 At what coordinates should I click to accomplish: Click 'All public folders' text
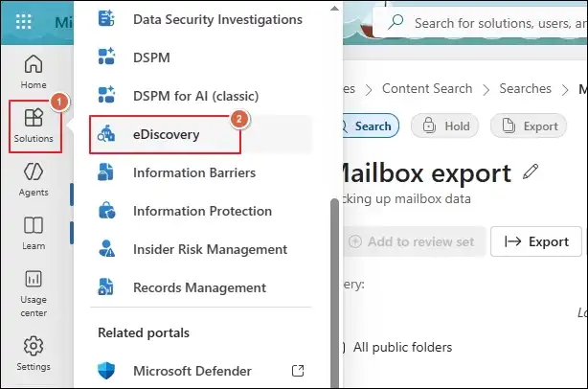(402, 348)
